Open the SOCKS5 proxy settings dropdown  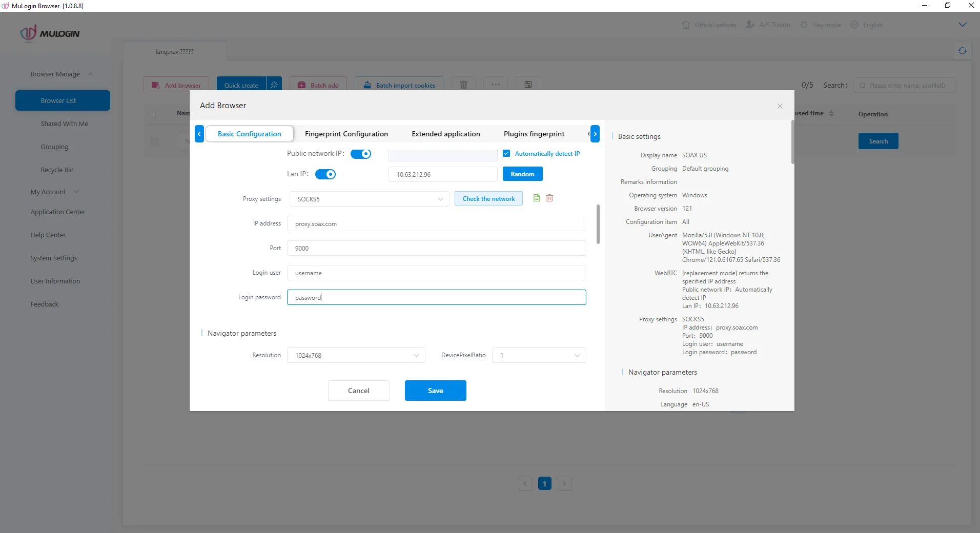tap(369, 199)
